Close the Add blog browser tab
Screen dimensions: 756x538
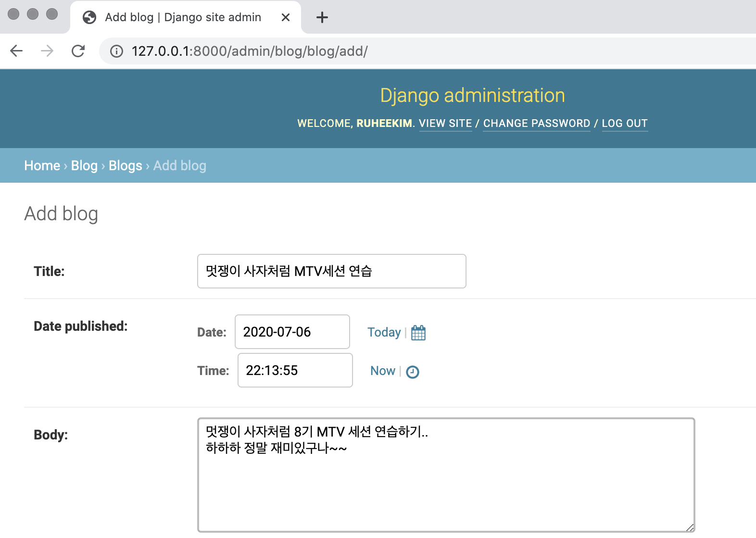pyautogui.click(x=286, y=18)
